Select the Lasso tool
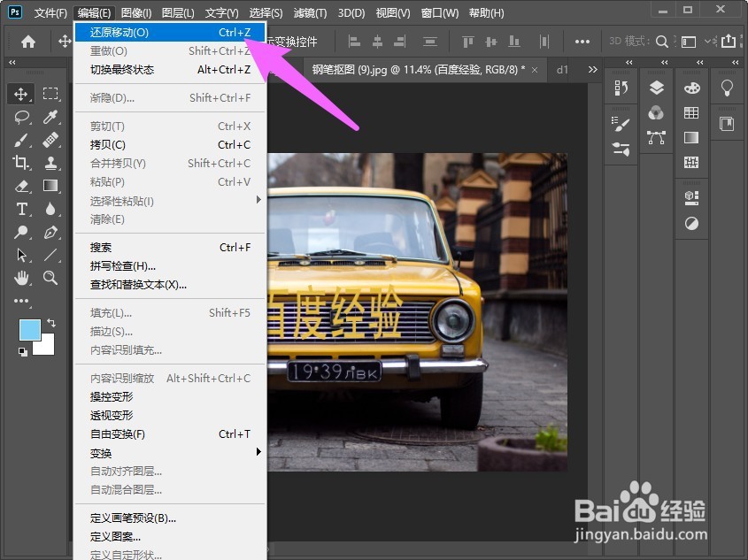Screen dimensions: 748x560 [21, 117]
